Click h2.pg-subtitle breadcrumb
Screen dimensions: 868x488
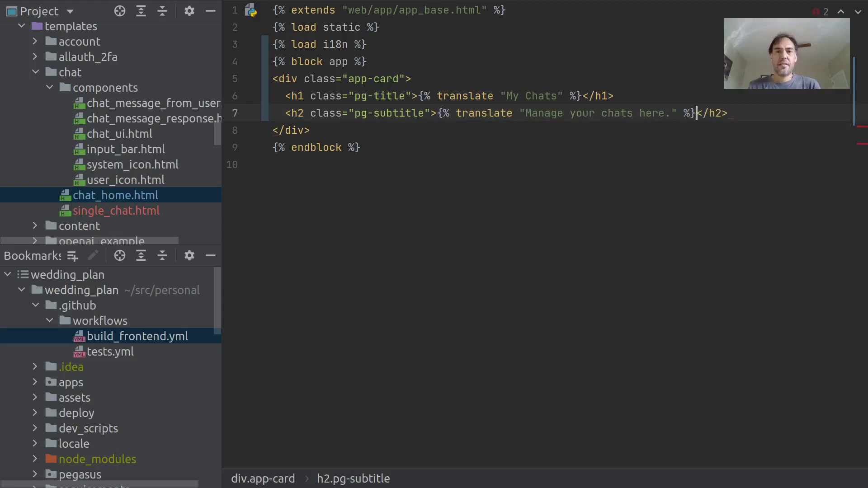click(353, 479)
